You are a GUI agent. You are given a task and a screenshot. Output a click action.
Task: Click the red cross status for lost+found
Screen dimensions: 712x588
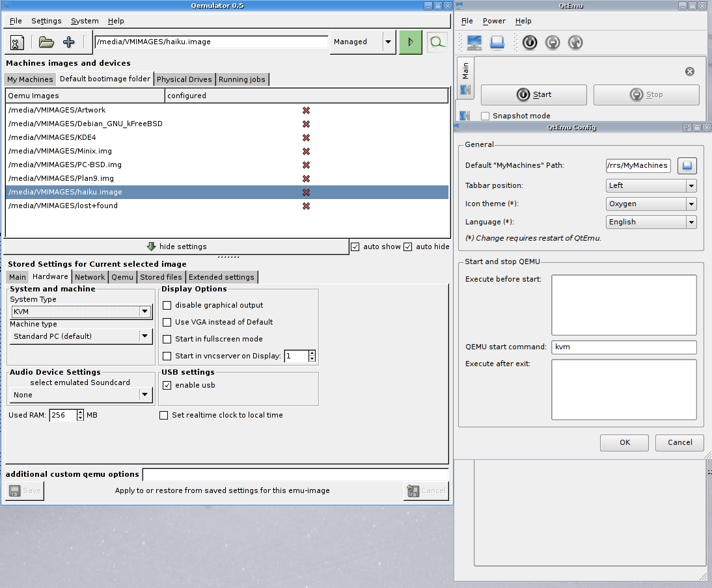306,206
